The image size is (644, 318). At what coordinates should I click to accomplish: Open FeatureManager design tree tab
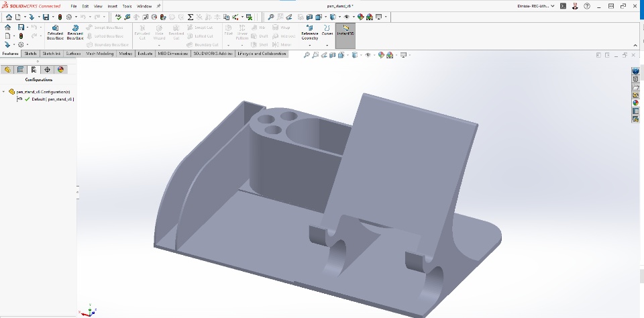[7, 69]
